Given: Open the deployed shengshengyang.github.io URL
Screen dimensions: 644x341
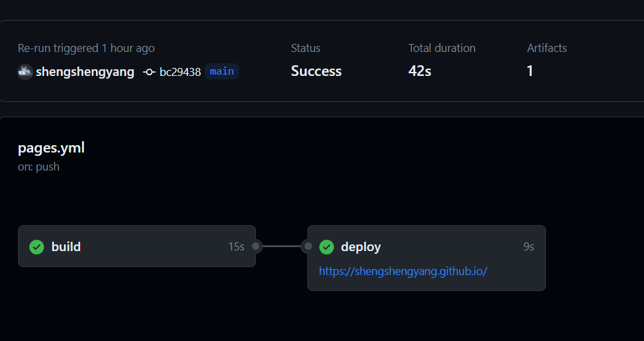Looking at the screenshot, I should pos(403,271).
